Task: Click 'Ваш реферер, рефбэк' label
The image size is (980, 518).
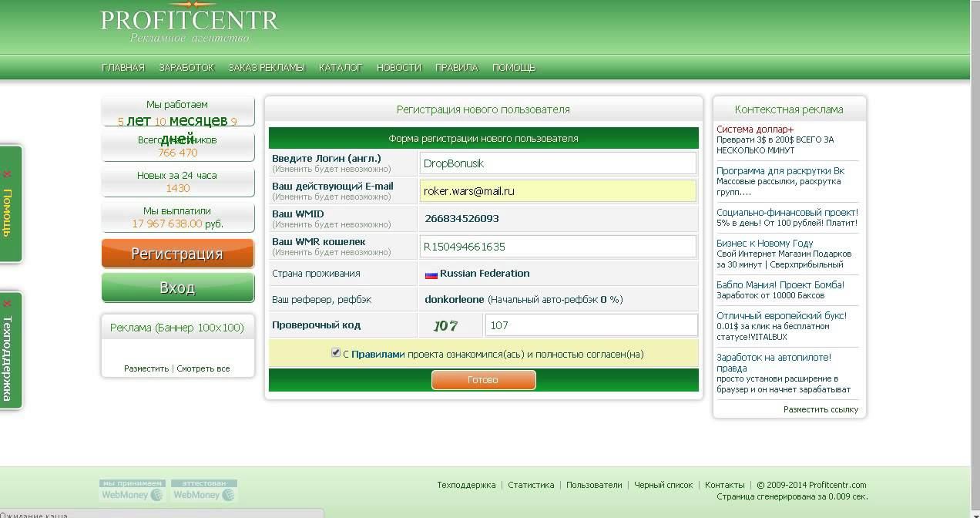Action: [x=322, y=299]
